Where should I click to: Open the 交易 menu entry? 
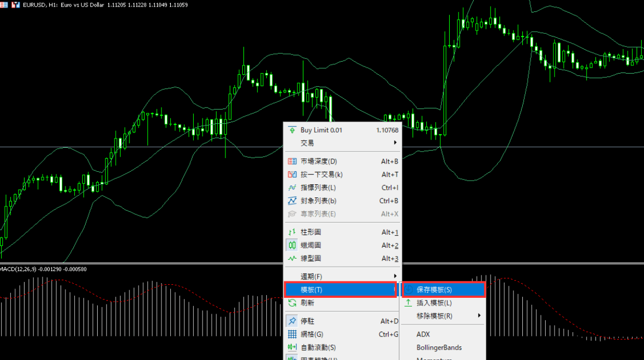click(x=343, y=143)
